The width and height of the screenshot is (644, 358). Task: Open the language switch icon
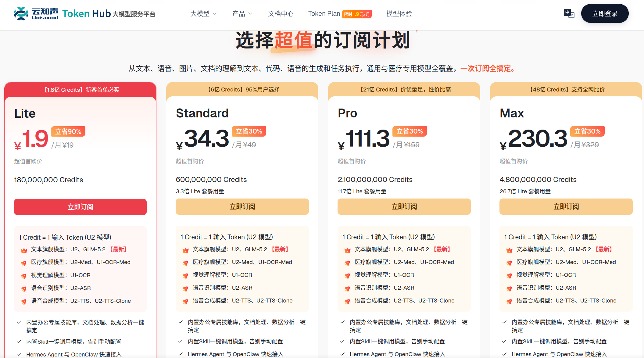tap(569, 13)
